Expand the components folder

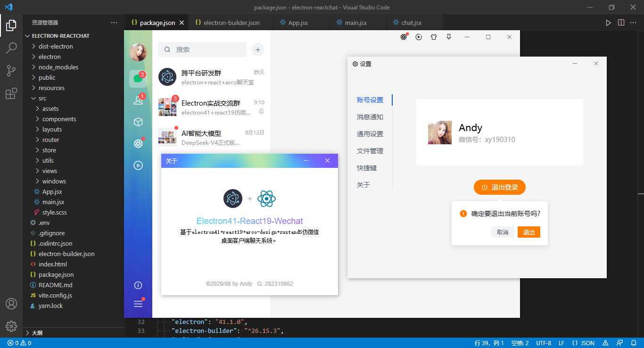click(x=74, y=119)
